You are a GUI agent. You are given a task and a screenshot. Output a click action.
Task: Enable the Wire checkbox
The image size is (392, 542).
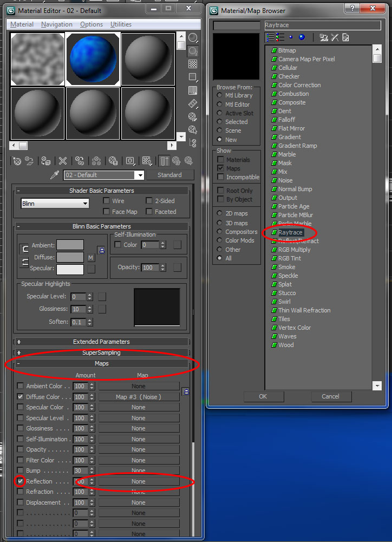[106, 201]
